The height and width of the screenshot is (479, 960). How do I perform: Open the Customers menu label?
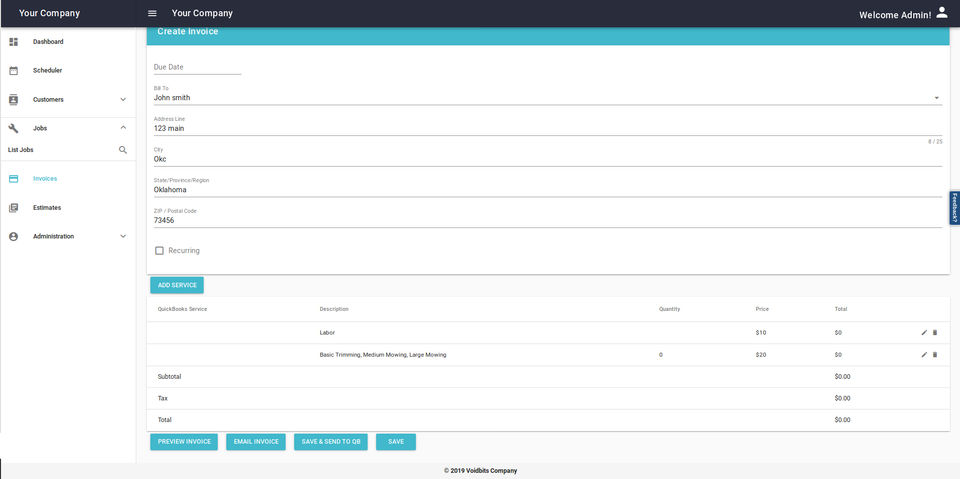click(x=48, y=99)
